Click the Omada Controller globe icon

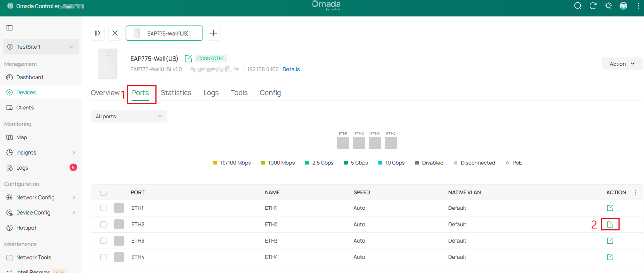pyautogui.click(x=10, y=6)
